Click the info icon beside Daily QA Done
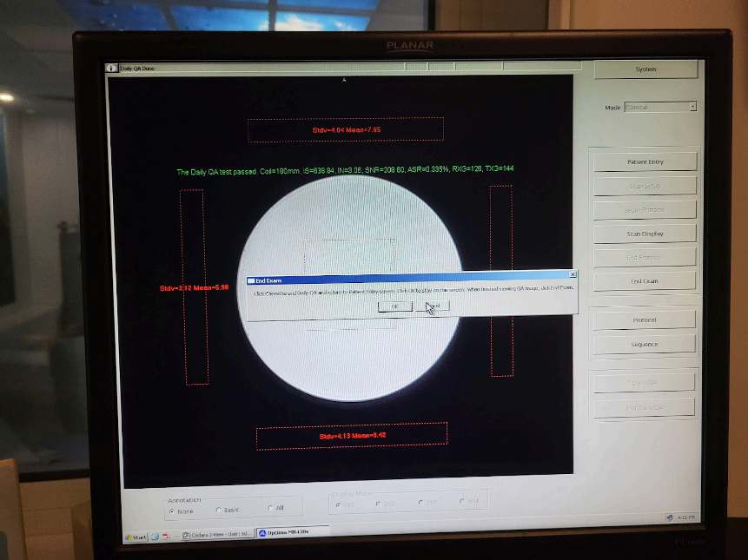 click(111, 68)
